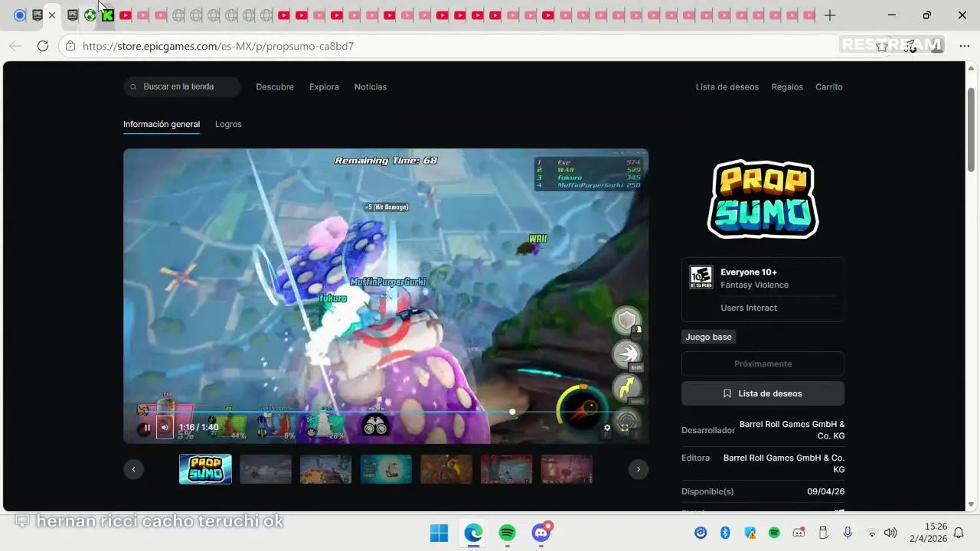Viewport: 980px width, 551px height.
Task: Select the second gray media thumbnail
Action: pos(266,469)
